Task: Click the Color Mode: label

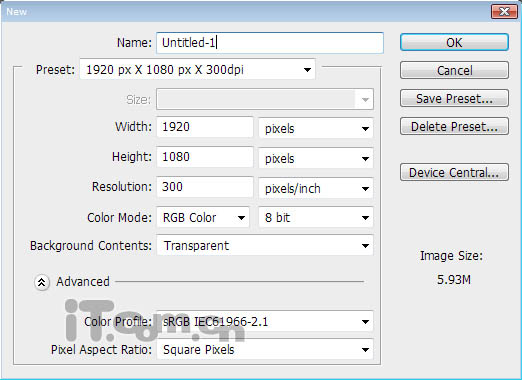Action: pos(119,218)
